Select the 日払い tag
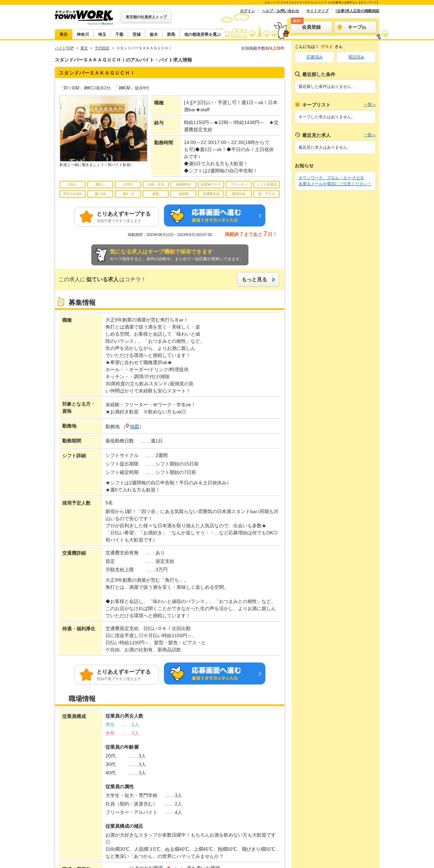This screenshot has width=434, height=868. 73,185
